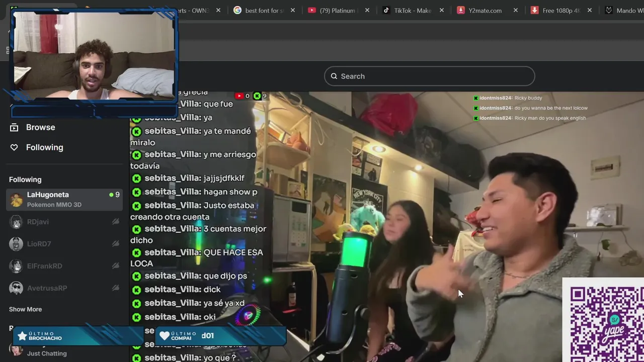Focus the Search input field

tap(429, 76)
